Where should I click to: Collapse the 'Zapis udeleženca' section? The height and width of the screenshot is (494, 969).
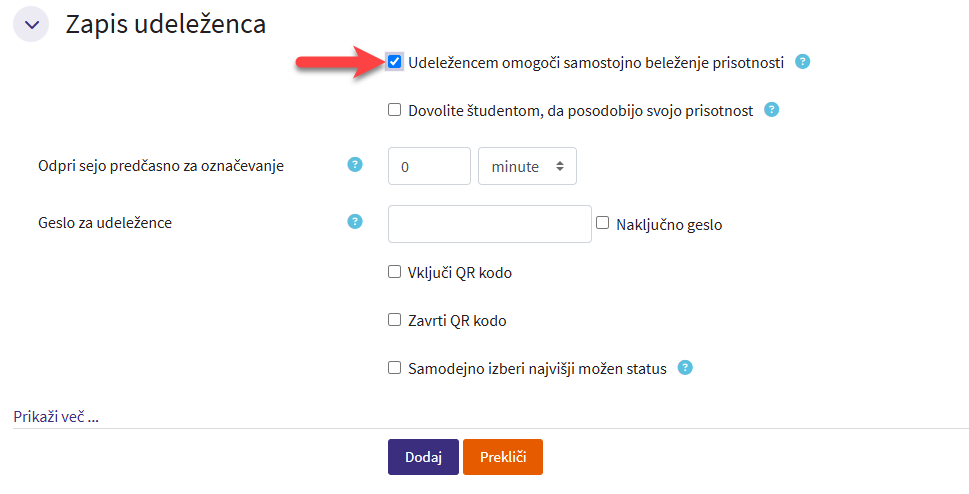31,24
